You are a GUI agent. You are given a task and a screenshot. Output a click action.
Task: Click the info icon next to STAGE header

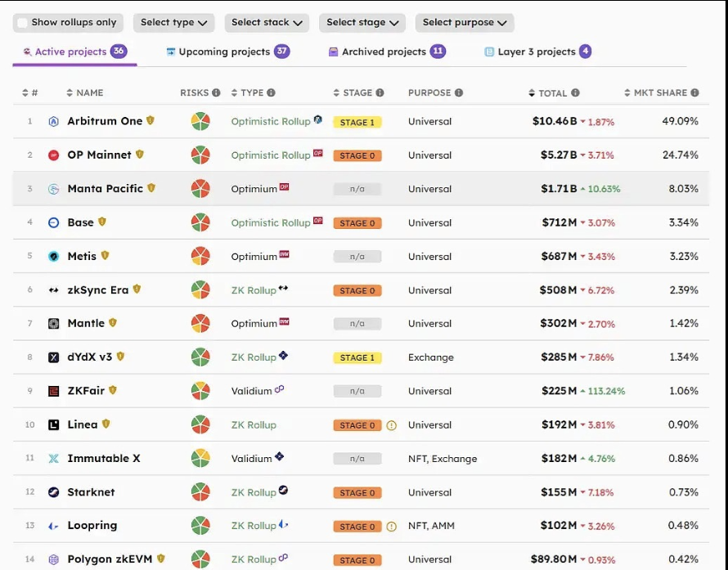click(x=380, y=93)
